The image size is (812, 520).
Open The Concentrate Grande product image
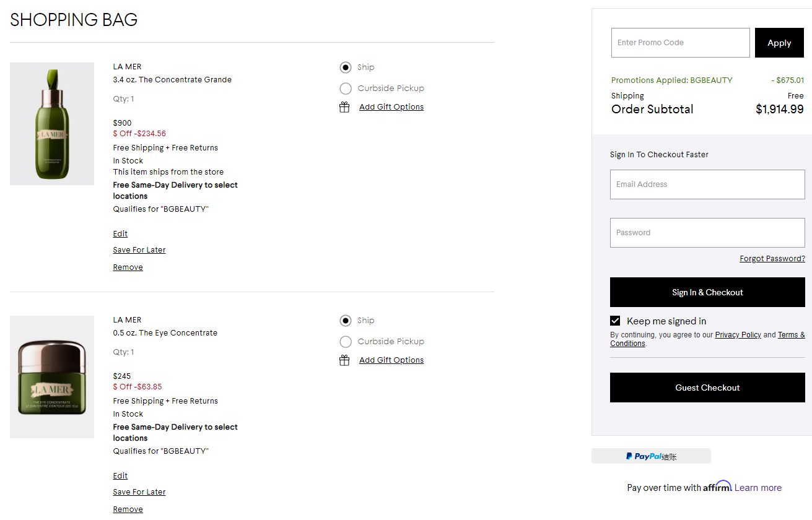(x=52, y=124)
